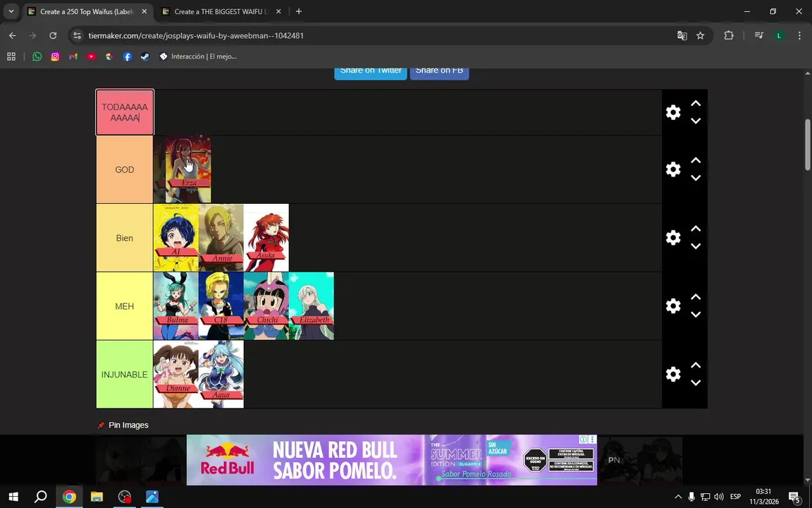Screen dimensions: 812x508
Task: Open the Chrome three-dot menu
Action: 799,36
